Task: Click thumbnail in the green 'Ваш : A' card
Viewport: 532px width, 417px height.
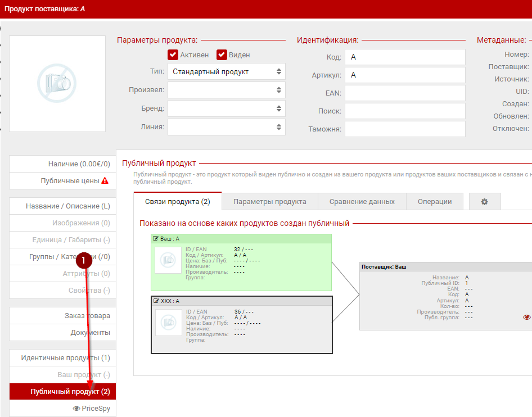Action: 168,260
